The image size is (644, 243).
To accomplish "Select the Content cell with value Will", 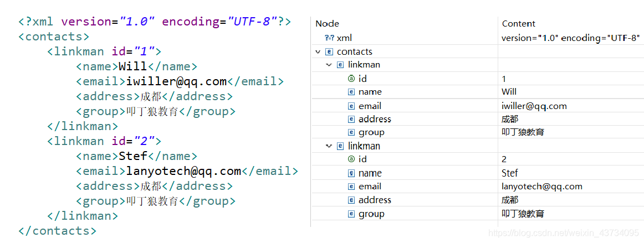I will click(509, 92).
